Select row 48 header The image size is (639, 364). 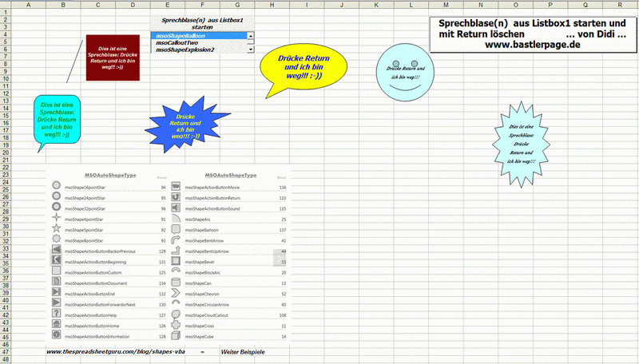point(6,359)
